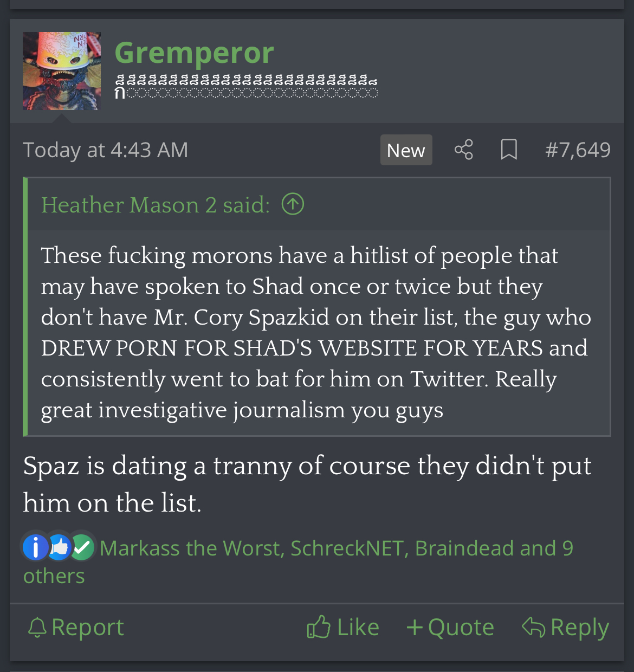Image resolution: width=634 pixels, height=672 pixels.
Task: Open Heather Mason 2 said quote header
Action: point(156,205)
